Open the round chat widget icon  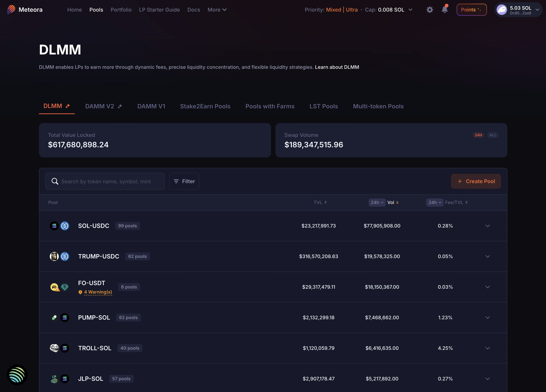(x=17, y=375)
